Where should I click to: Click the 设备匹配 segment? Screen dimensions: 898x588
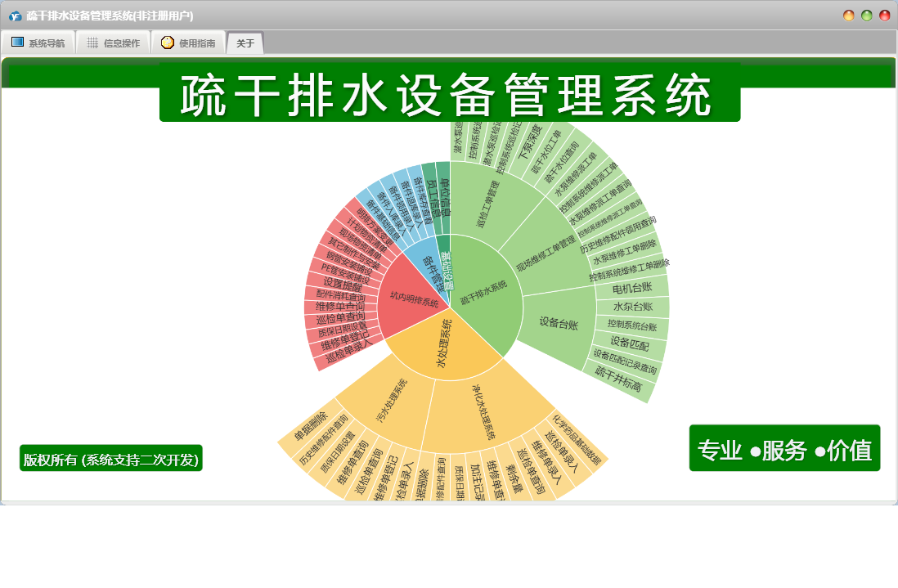[629, 344]
